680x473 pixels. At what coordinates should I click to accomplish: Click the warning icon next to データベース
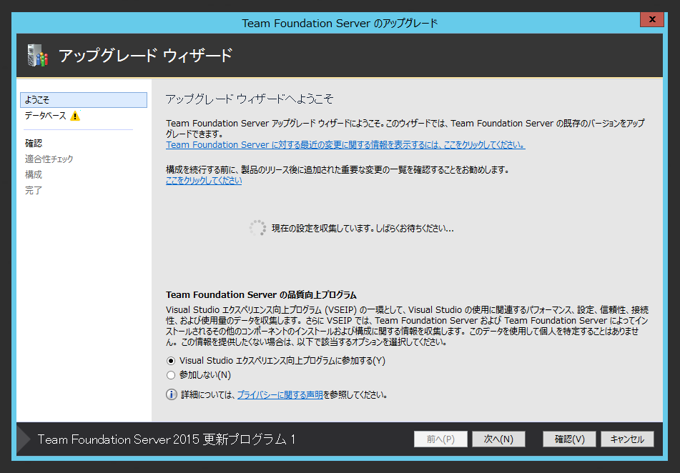[x=75, y=116]
